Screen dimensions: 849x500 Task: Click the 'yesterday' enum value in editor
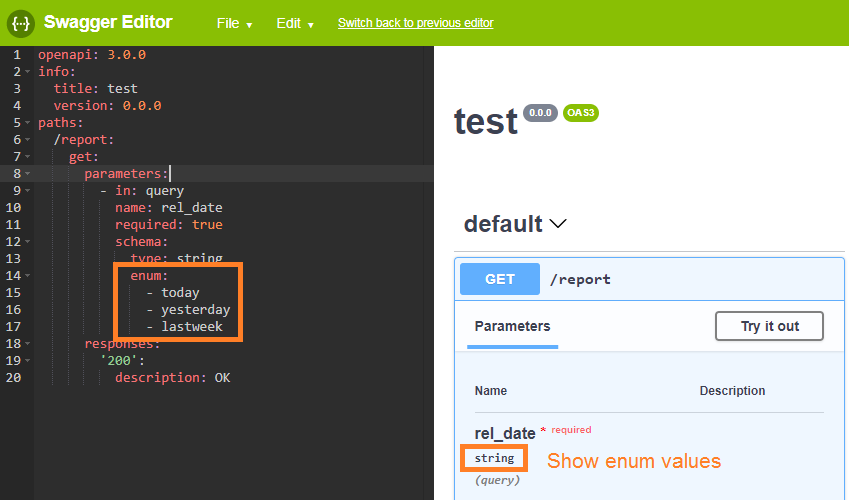pyautogui.click(x=195, y=309)
